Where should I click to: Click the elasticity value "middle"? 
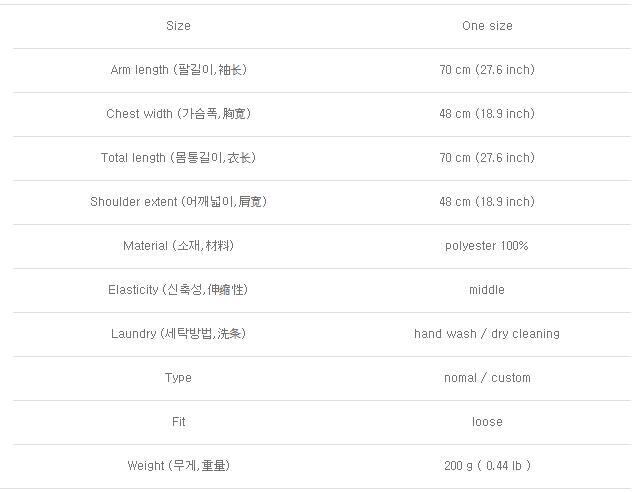tap(487, 290)
